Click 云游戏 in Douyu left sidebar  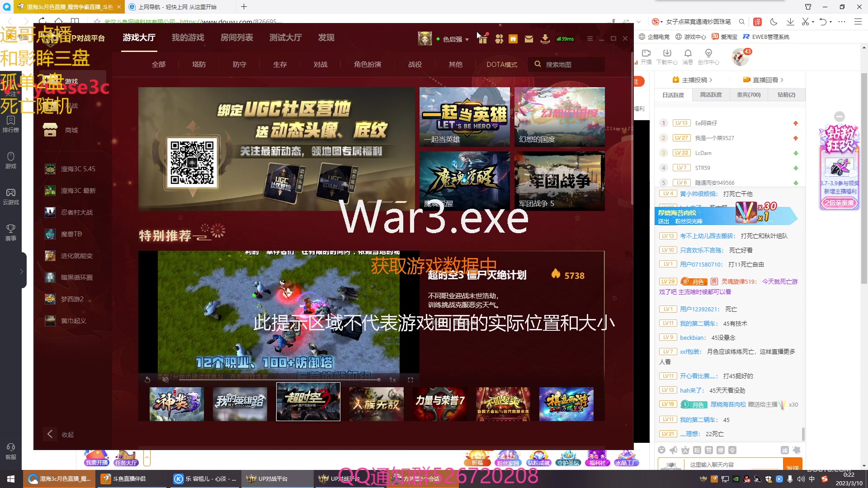(x=11, y=197)
